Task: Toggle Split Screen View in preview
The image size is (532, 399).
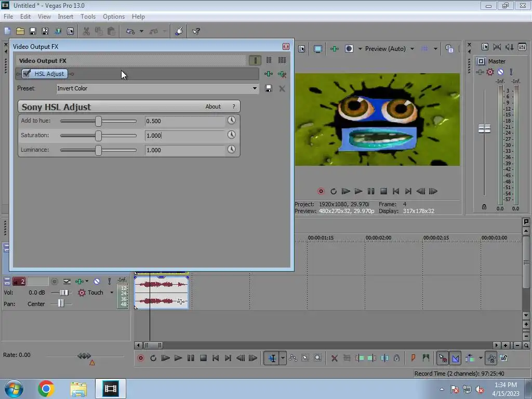Action: 349,49
